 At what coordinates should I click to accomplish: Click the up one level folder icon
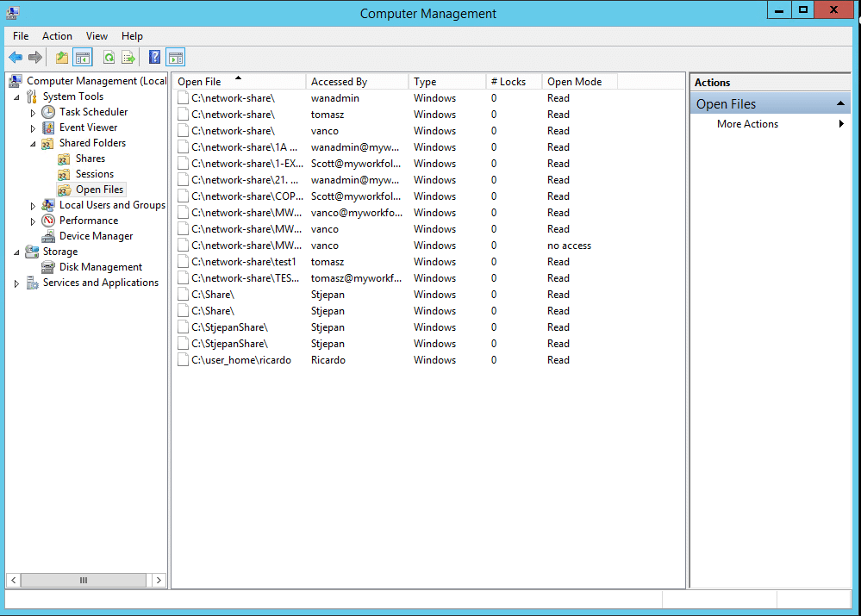click(60, 57)
